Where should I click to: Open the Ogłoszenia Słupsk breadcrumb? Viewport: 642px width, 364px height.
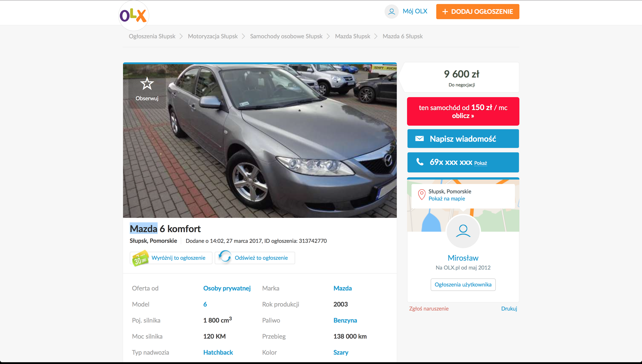(x=152, y=36)
